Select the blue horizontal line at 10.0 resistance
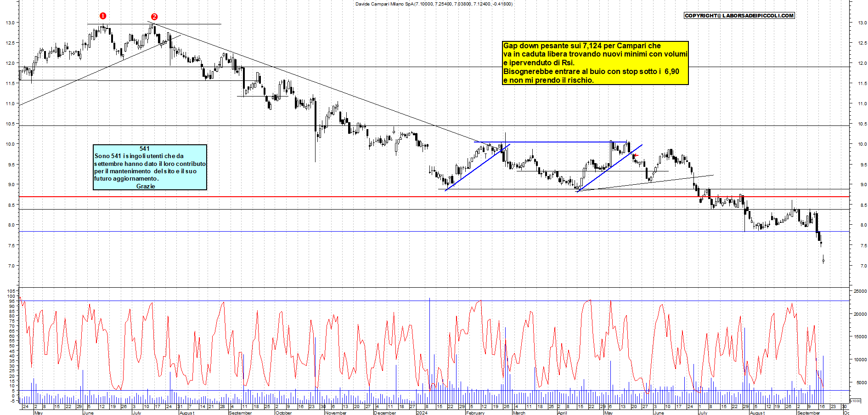 coord(551,142)
